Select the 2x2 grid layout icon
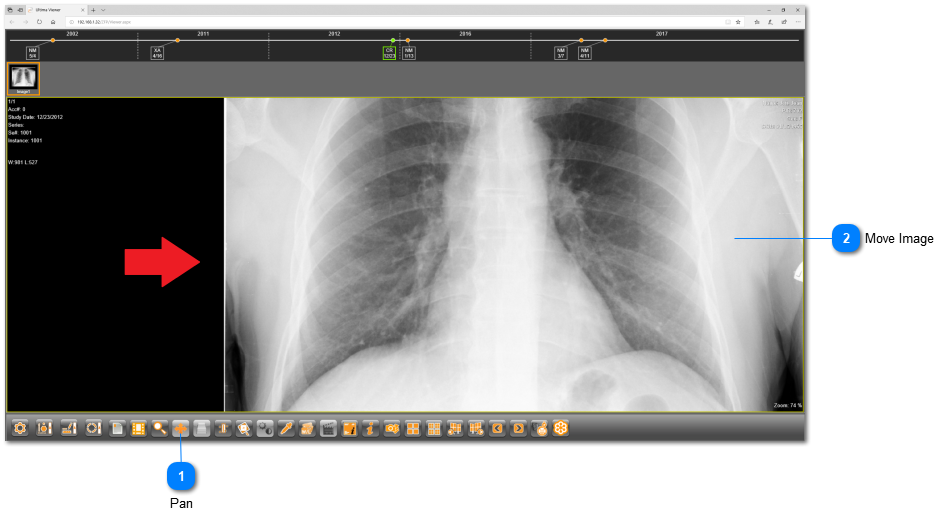This screenshot has width=950, height=527. pos(413,428)
